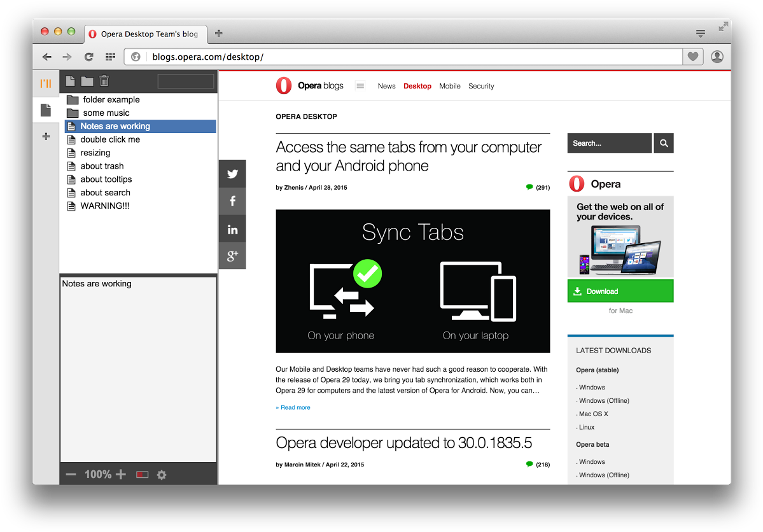Click the new folder icon in notes toolbar
Viewport: 763px width, 532px height.
tap(87, 81)
